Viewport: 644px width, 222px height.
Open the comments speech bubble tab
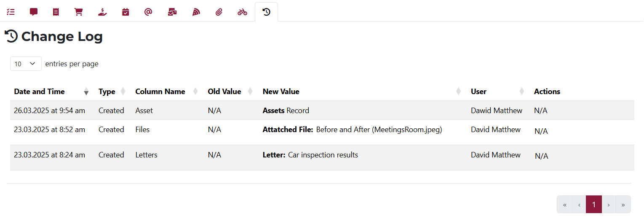pyautogui.click(x=34, y=12)
